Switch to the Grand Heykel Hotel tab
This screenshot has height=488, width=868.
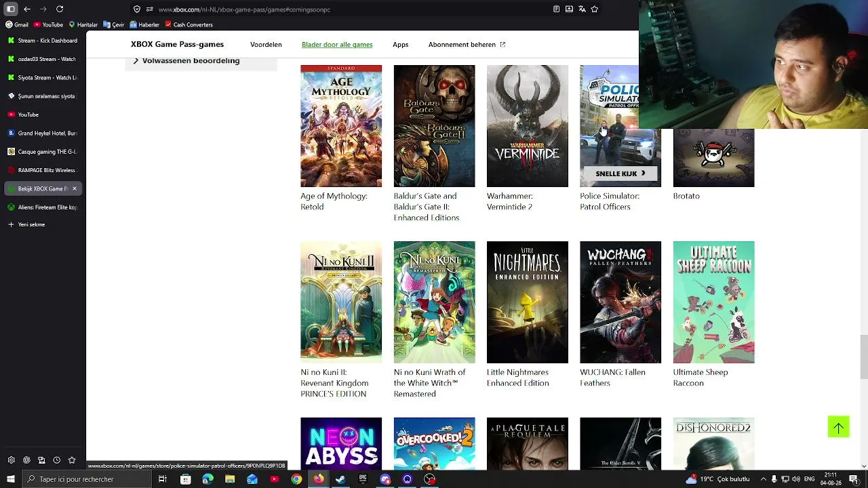tap(43, 133)
